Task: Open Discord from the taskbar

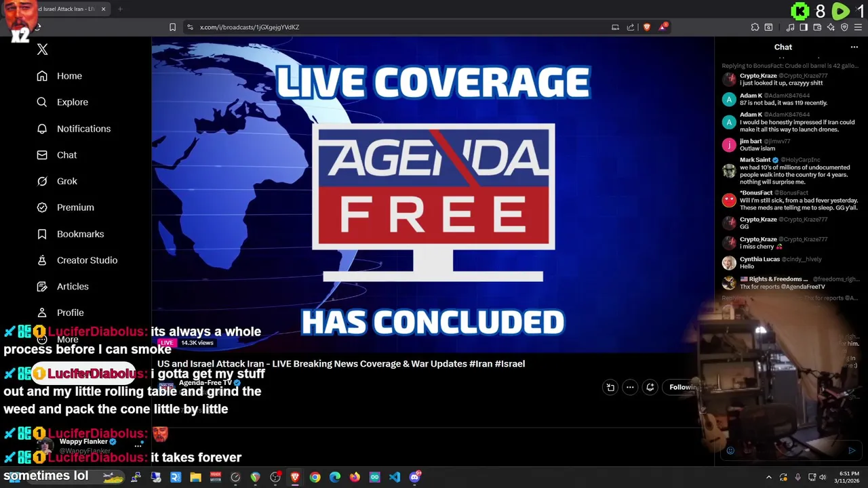Action: click(x=415, y=477)
